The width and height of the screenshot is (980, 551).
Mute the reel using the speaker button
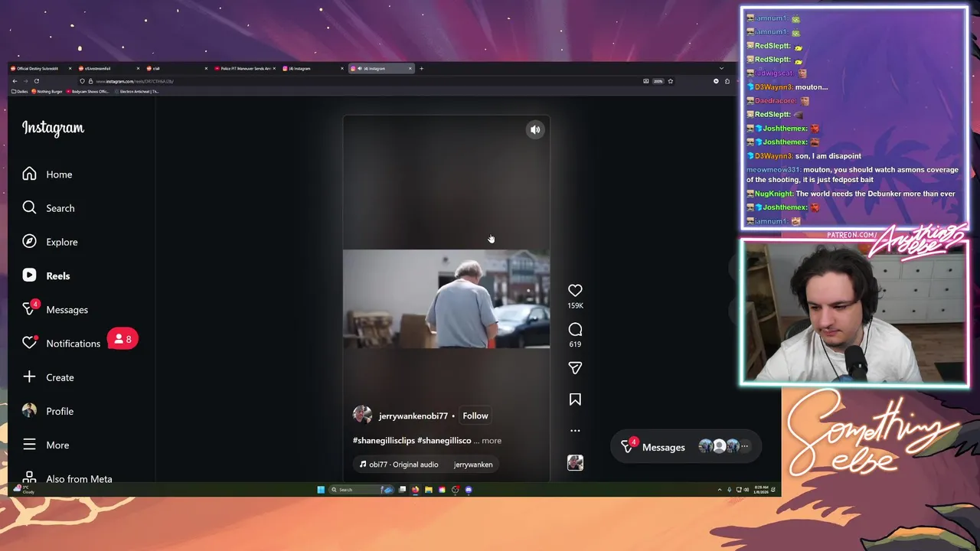535,130
